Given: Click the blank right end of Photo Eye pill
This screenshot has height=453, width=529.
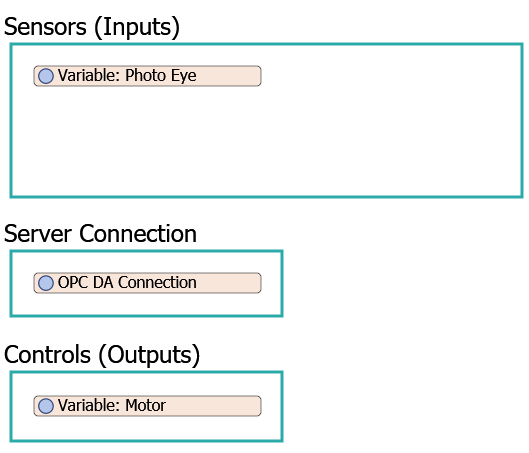Looking at the screenshot, I should (x=229, y=76).
